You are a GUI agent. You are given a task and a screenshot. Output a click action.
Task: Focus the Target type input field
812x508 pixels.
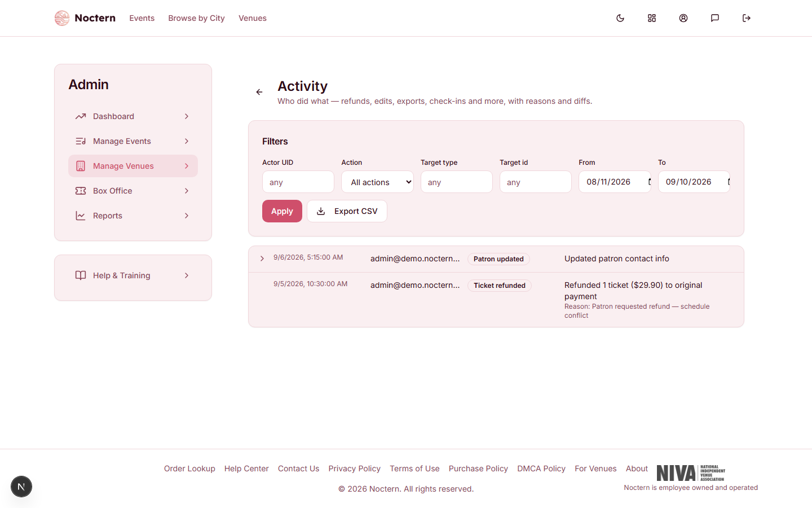click(457, 182)
